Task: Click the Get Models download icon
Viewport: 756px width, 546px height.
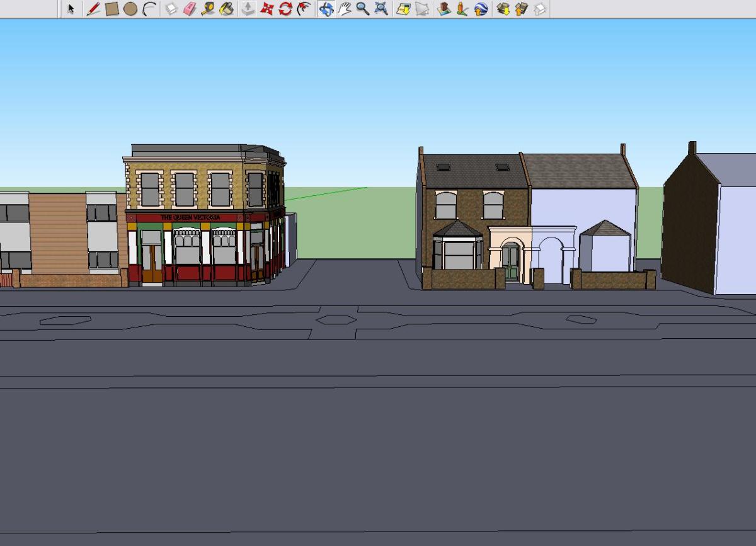Action: coord(502,9)
